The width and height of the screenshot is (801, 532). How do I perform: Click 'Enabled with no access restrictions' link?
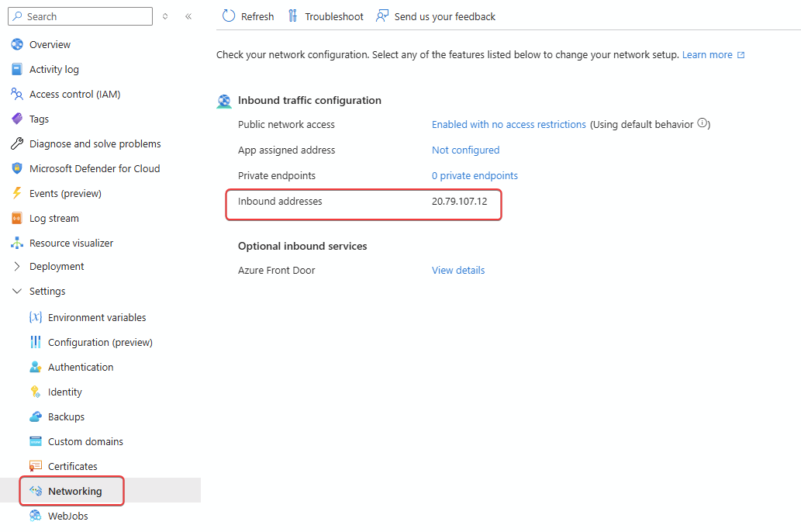[509, 124]
